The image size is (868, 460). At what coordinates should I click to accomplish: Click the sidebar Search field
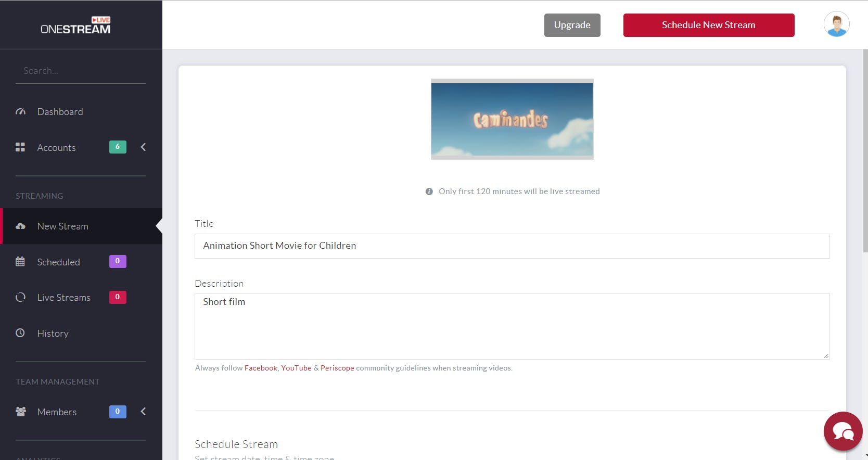(x=81, y=71)
